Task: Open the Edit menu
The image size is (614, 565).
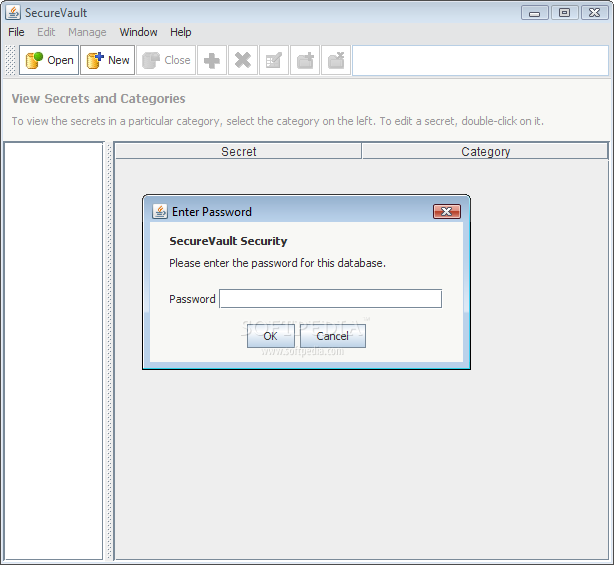Action: click(46, 32)
